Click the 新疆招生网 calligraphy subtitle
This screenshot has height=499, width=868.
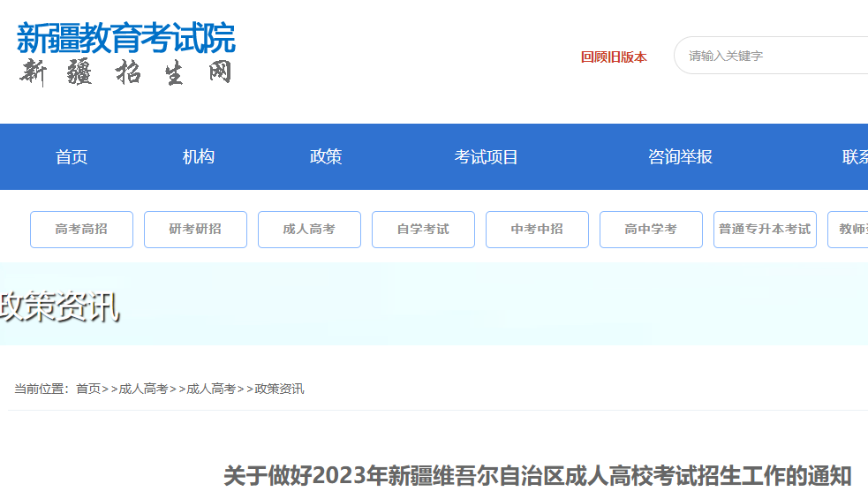125,72
